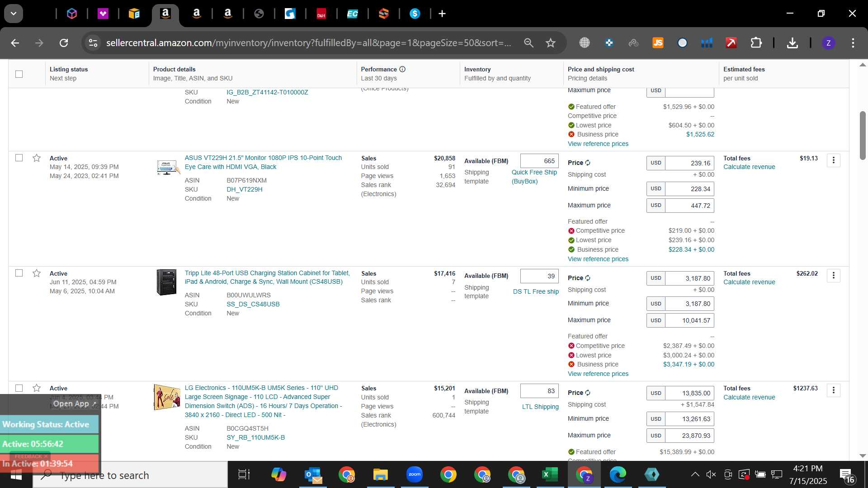Open Excel from the taskbar

[x=550, y=474]
